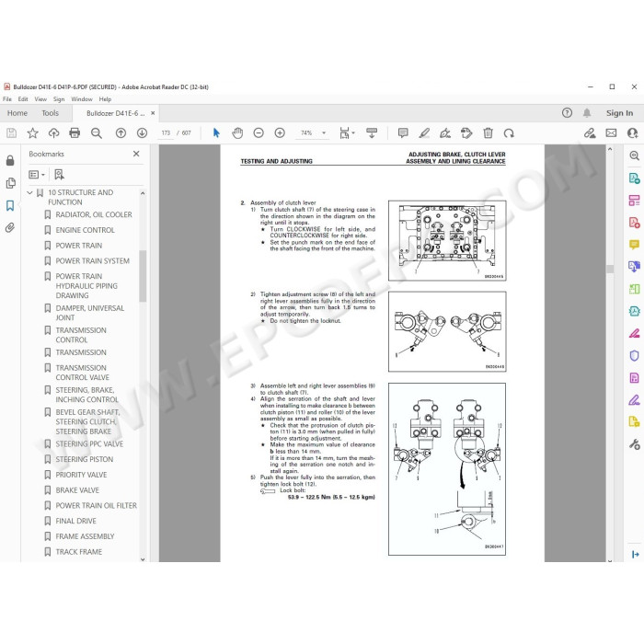Collapse the right tools pane arrow
This screenshot has width=644, height=644.
click(x=635, y=555)
